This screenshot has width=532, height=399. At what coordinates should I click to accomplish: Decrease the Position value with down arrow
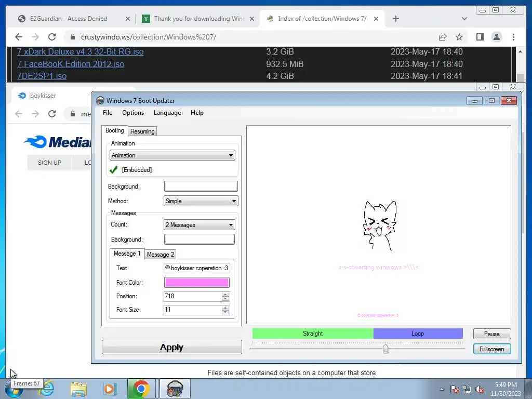pos(225,299)
